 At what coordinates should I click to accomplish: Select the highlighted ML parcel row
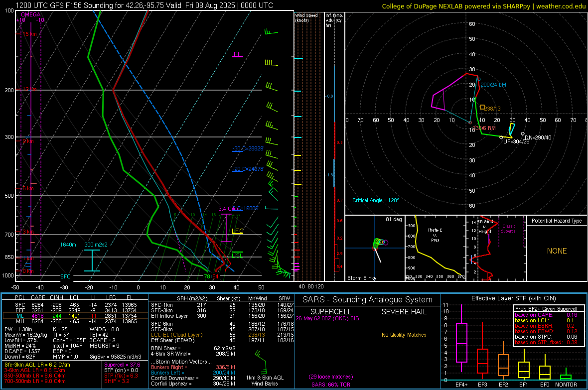75,316
